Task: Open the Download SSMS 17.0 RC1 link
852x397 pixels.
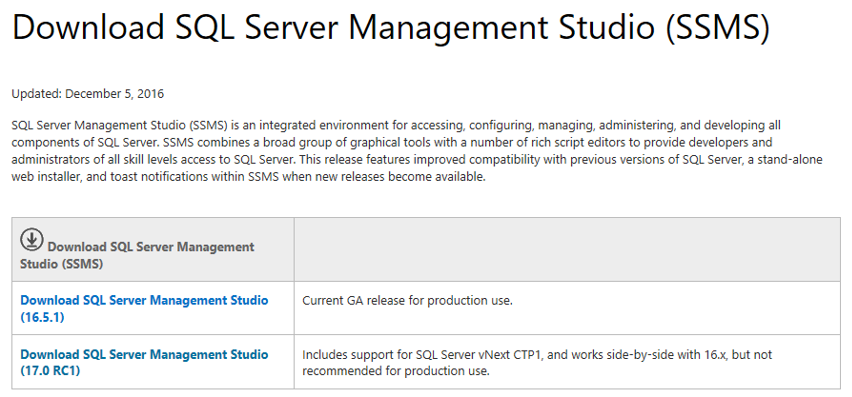Action: point(144,363)
